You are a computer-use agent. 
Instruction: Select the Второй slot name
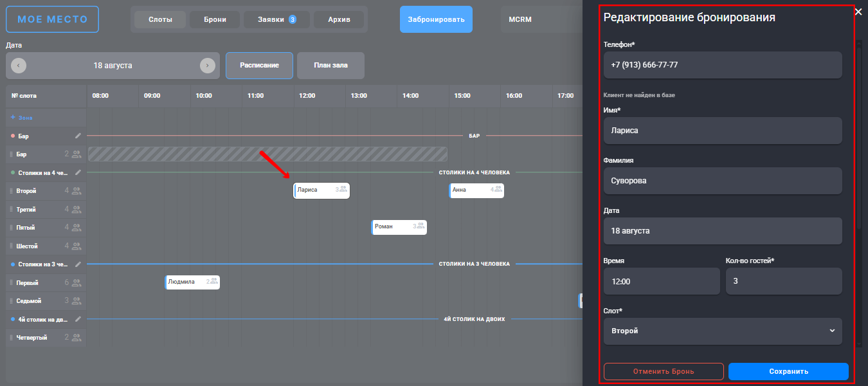click(26, 191)
